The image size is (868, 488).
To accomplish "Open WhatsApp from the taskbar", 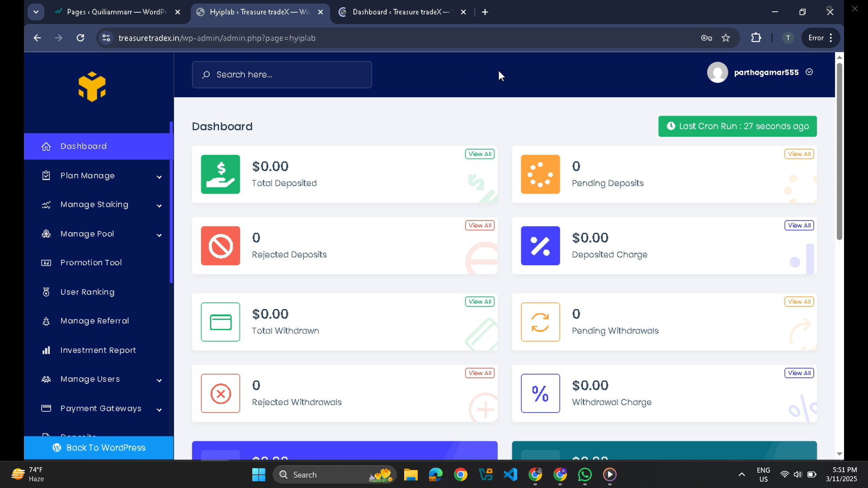I will coord(584,474).
